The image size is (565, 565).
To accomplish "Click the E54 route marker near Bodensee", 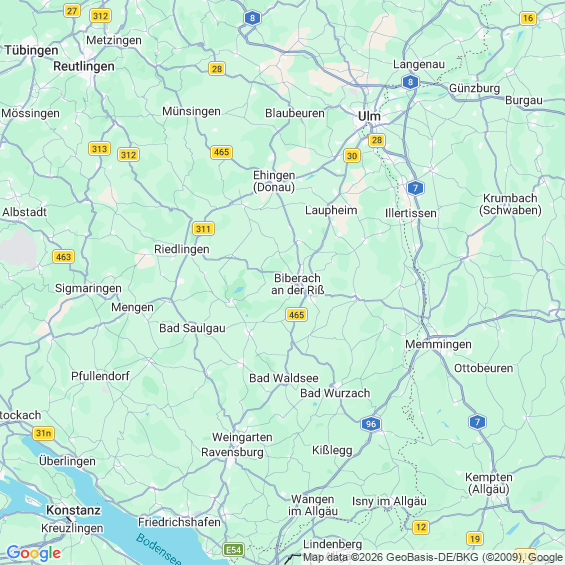I will click(x=233, y=550).
